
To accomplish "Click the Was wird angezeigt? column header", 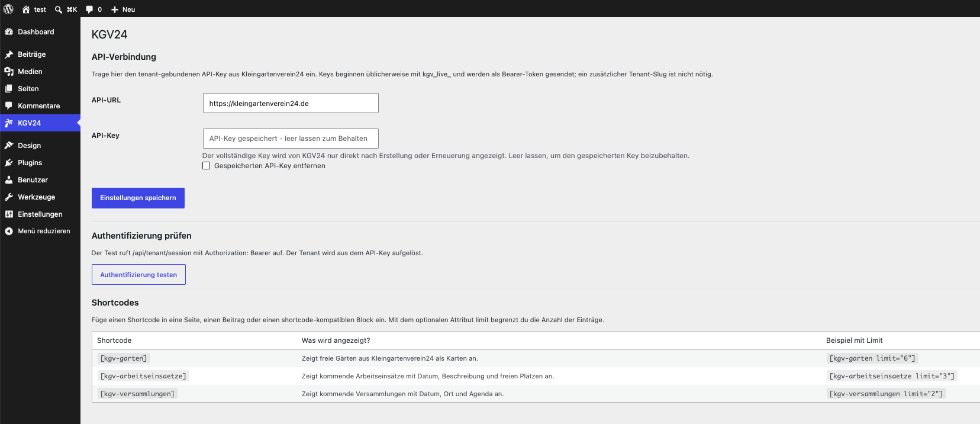I will [x=336, y=341].
